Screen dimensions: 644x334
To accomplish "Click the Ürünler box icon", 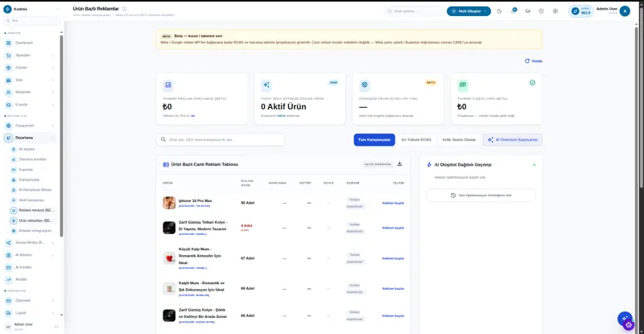I will [x=8, y=68].
